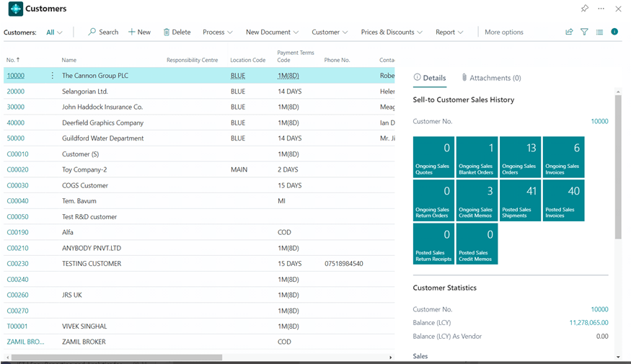Open customer 50000 link

click(16, 138)
